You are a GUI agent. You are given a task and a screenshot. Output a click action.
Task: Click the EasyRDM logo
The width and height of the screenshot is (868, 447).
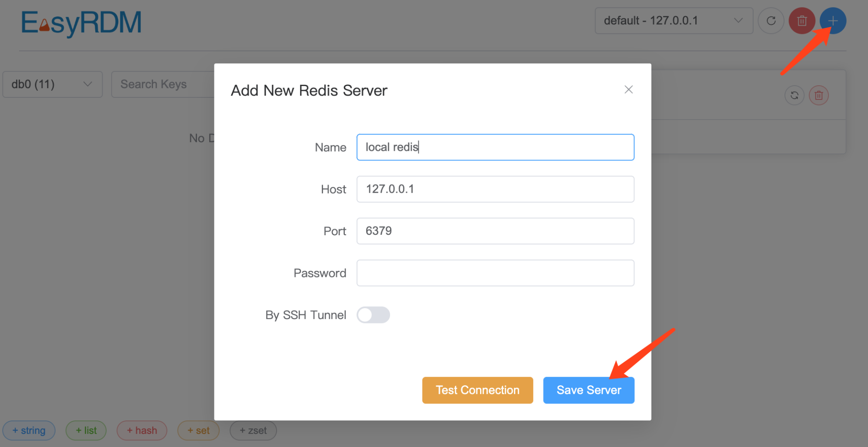pyautogui.click(x=81, y=23)
